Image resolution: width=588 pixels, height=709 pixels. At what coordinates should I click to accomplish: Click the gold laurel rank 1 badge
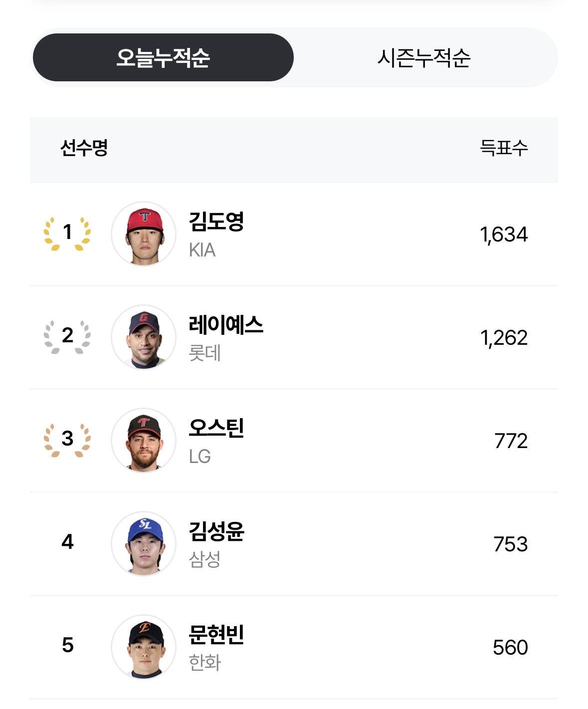point(67,233)
